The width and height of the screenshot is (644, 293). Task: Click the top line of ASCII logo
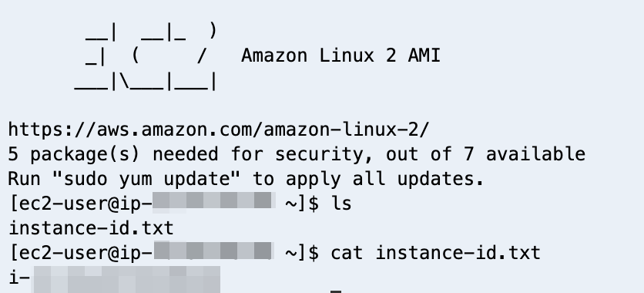[151, 32]
